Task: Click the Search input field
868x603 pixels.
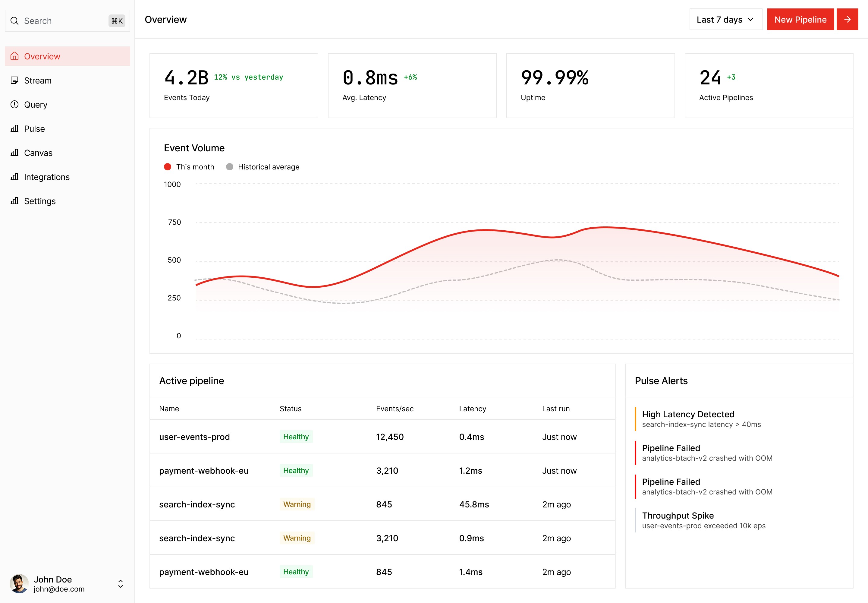Action: pyautogui.click(x=64, y=21)
